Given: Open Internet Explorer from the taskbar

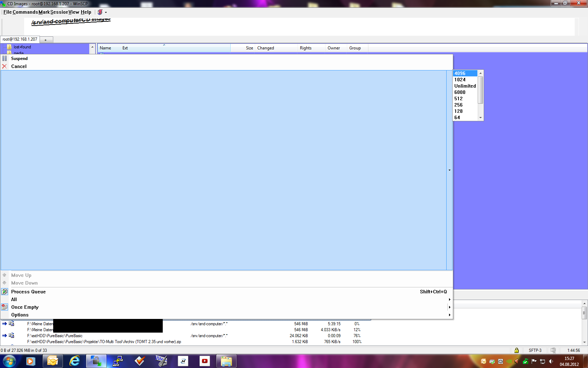Looking at the screenshot, I should pos(75,361).
